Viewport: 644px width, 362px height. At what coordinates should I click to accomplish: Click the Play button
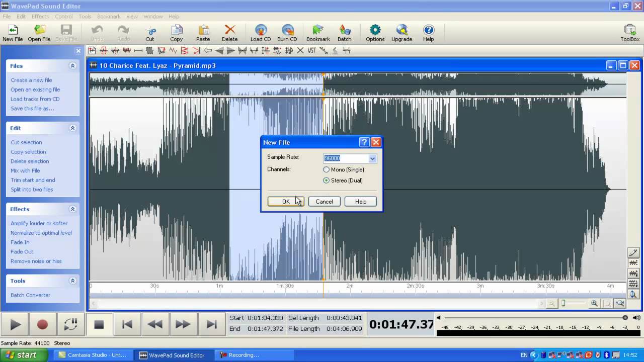15,324
